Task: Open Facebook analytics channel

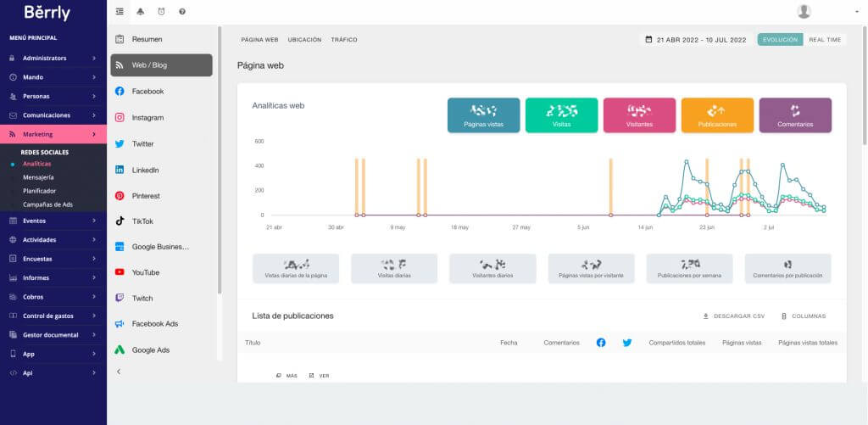Action: pos(161,92)
